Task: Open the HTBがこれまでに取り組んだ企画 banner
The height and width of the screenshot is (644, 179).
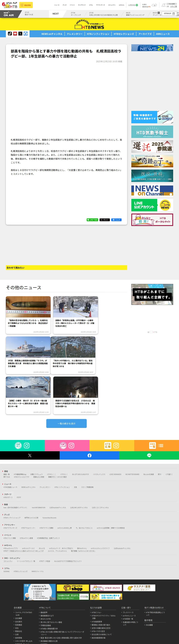Action: click(152, 294)
